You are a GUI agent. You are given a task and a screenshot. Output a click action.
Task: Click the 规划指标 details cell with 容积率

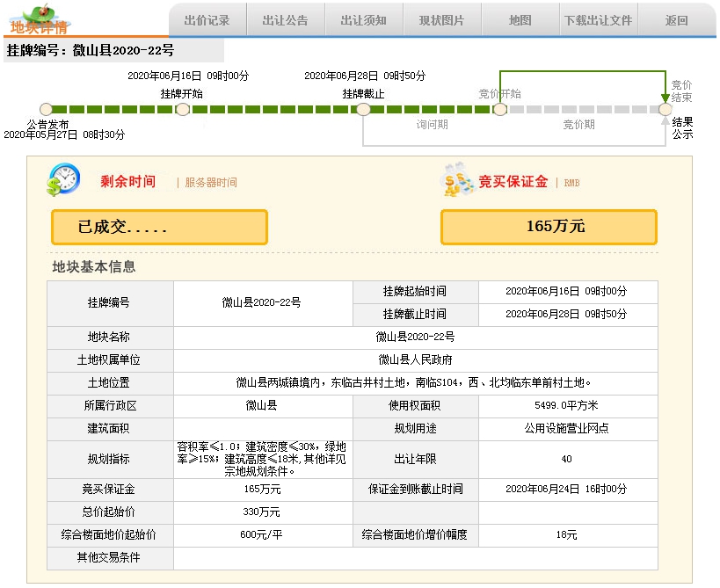[263, 459]
